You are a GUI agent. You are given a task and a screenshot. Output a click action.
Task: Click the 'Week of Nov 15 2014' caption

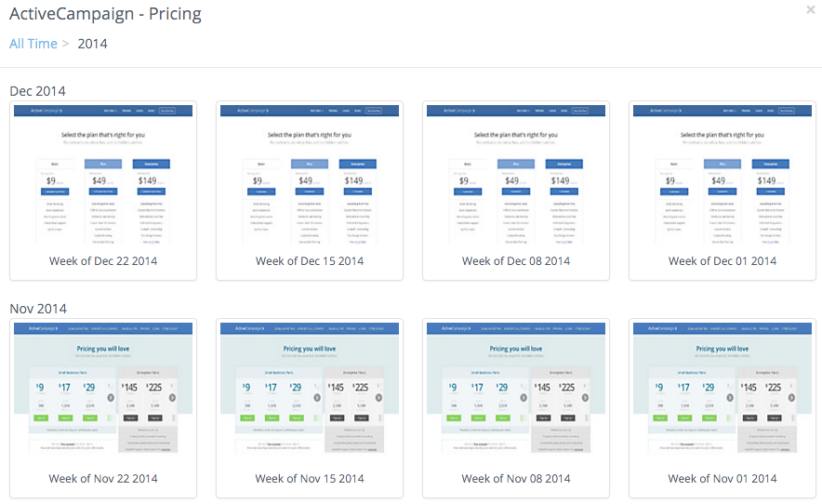[x=310, y=479]
